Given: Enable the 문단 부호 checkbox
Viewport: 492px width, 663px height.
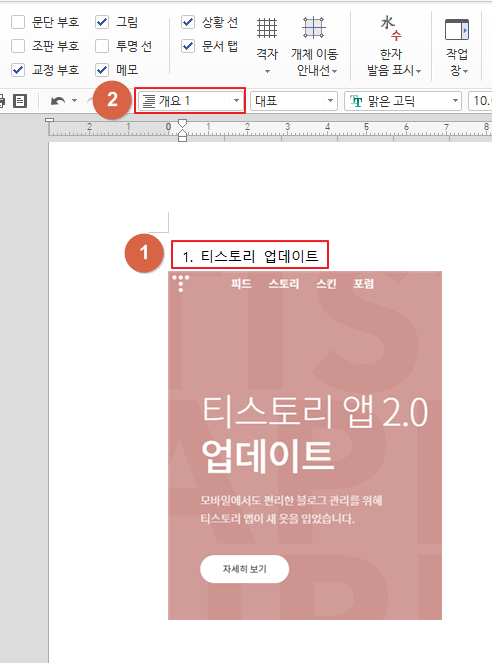Looking at the screenshot, I should (18, 22).
